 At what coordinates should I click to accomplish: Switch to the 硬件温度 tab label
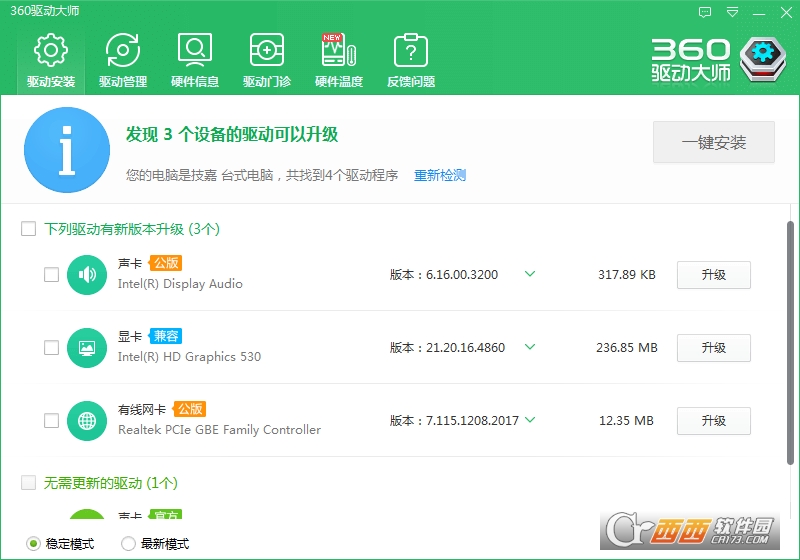tap(339, 82)
